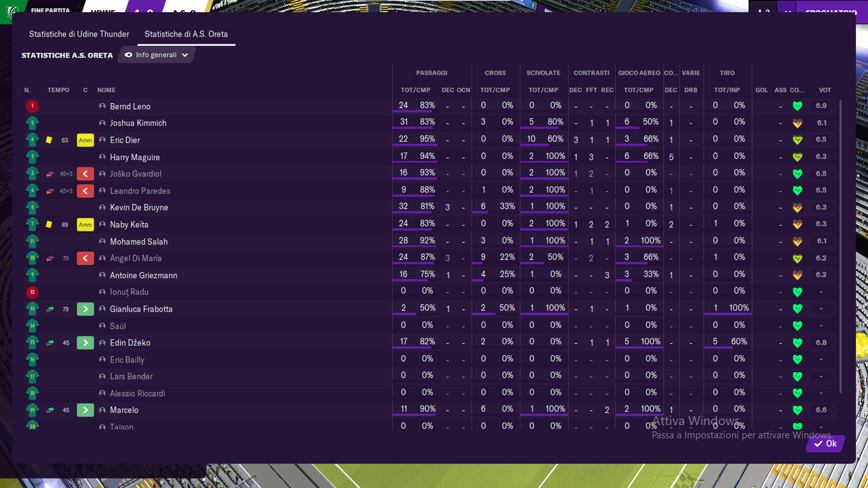This screenshot has width=868, height=488.
Task: Go to the Spogliatoio screen
Action: point(831,12)
